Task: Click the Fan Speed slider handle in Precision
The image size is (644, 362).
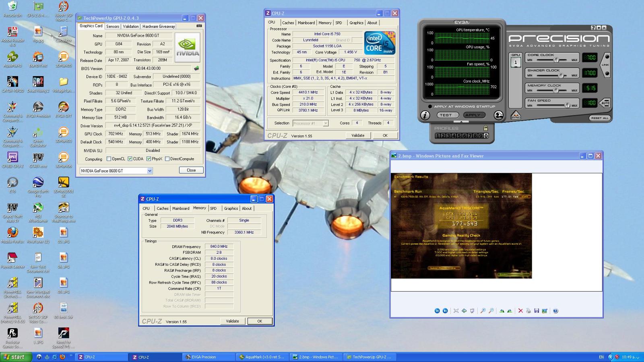Action: pos(567,105)
